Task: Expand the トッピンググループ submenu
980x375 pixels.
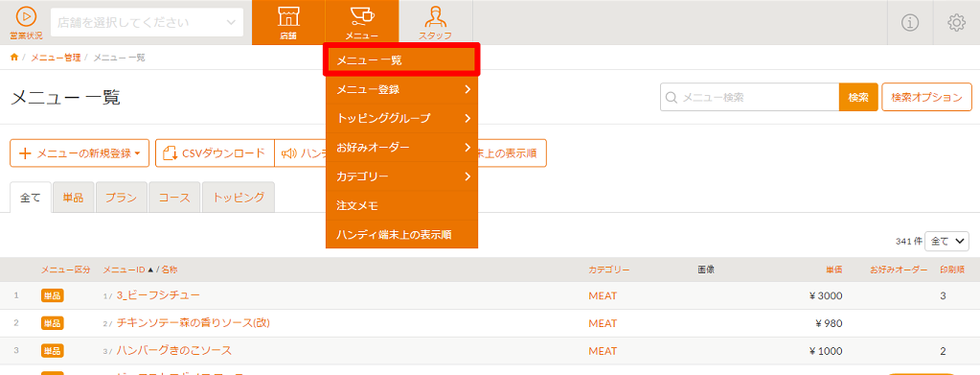Action: (402, 118)
